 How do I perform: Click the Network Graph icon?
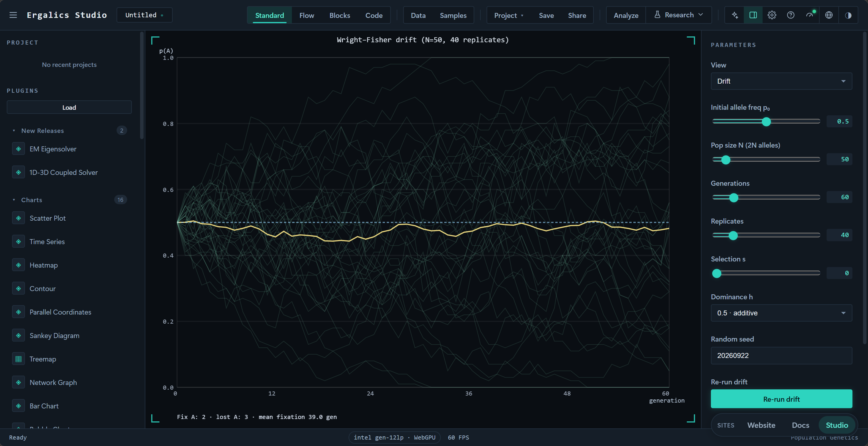click(18, 382)
